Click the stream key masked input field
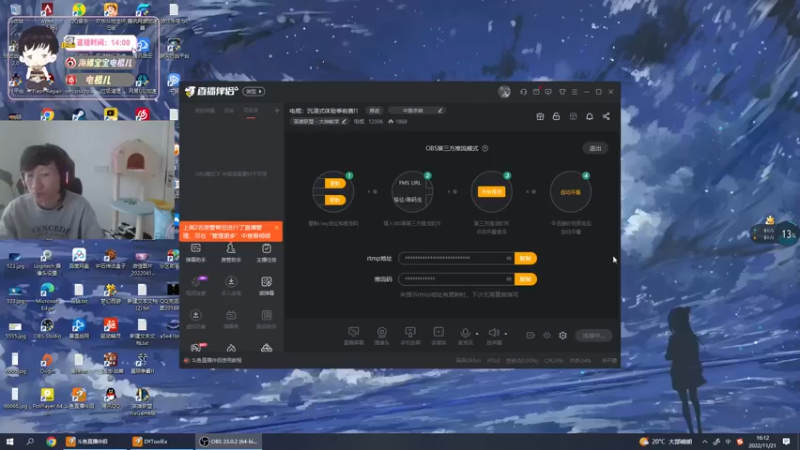The image size is (800, 450). coord(456,279)
